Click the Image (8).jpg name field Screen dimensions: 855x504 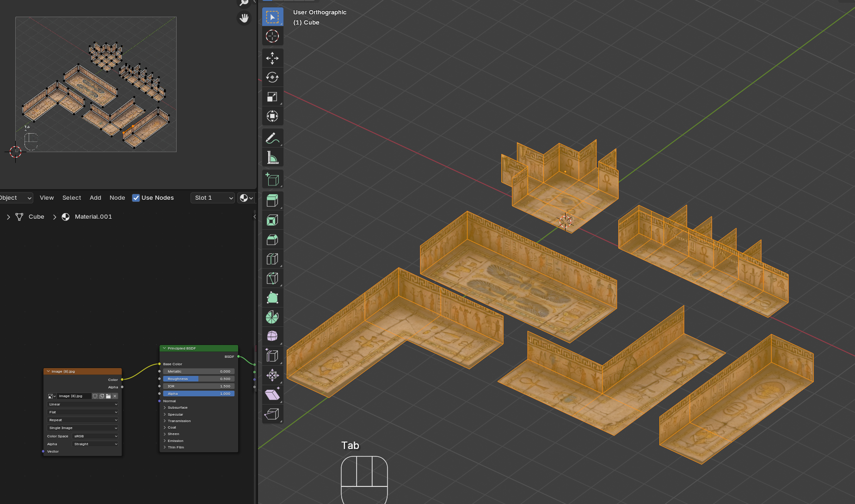click(74, 396)
